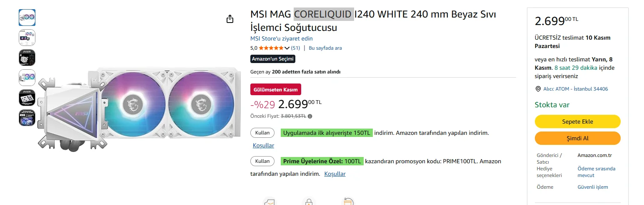The height and width of the screenshot is (205, 644).
Task: Click the return box icon below promotions
Action: 347,202
